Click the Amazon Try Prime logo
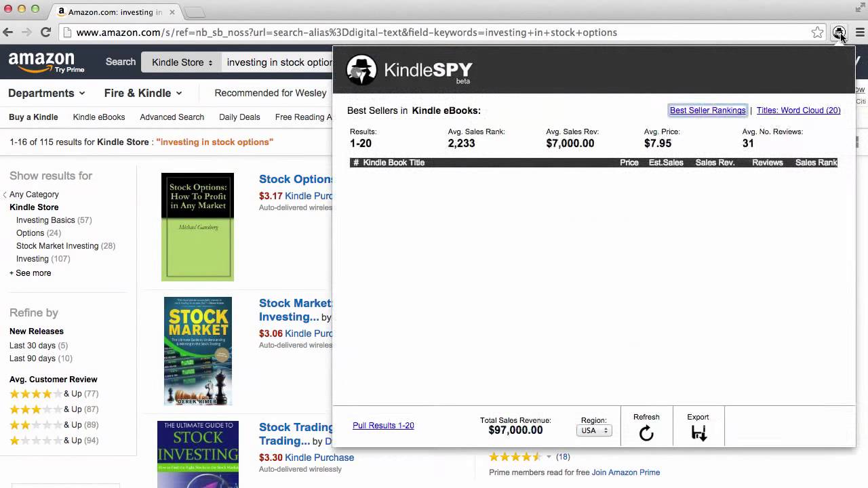Screen dimensions: 868x488 [46, 62]
